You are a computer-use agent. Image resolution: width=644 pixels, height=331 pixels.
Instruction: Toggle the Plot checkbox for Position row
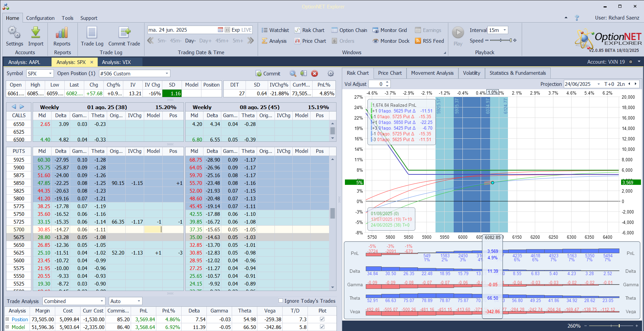[x=322, y=319]
